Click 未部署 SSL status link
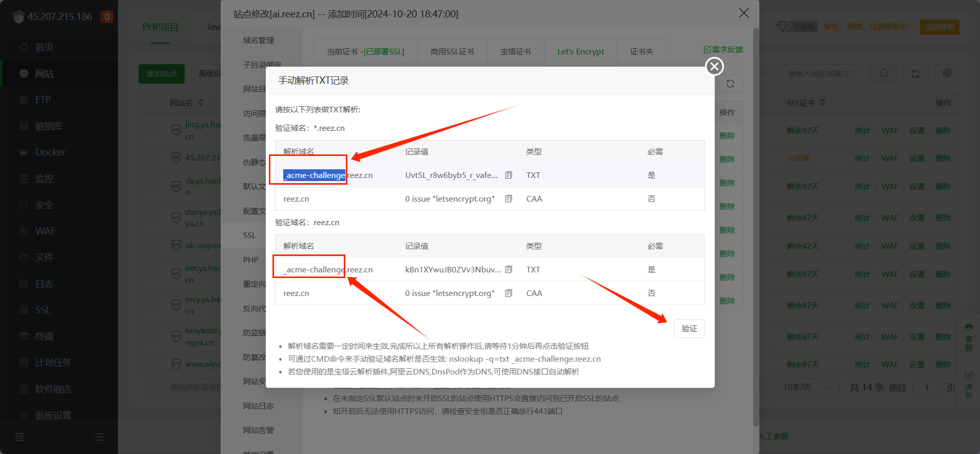980x454 pixels. tap(798, 159)
